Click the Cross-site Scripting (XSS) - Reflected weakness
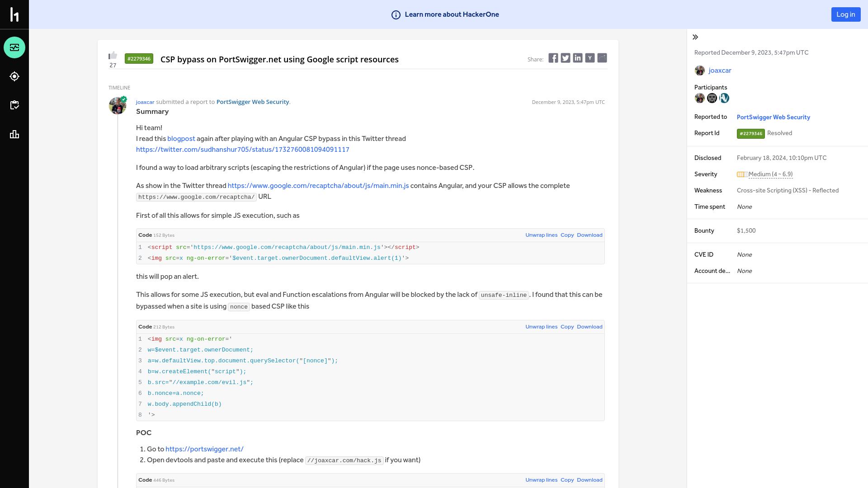868x488 pixels. [788, 191]
